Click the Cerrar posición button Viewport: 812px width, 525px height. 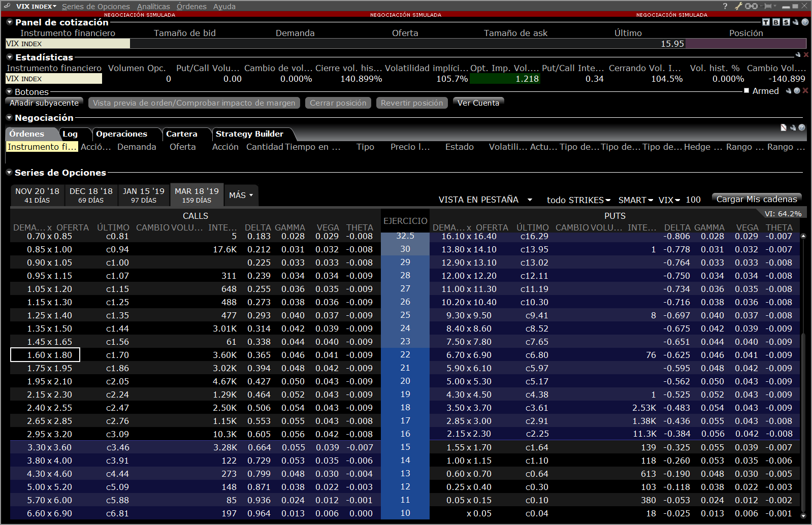pos(338,103)
